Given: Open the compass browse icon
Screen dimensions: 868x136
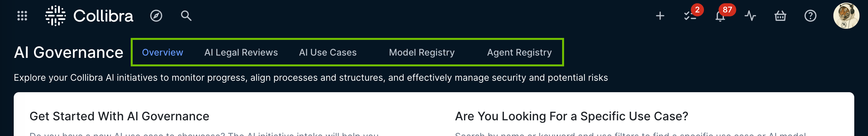Looking at the screenshot, I should pyautogui.click(x=156, y=16).
